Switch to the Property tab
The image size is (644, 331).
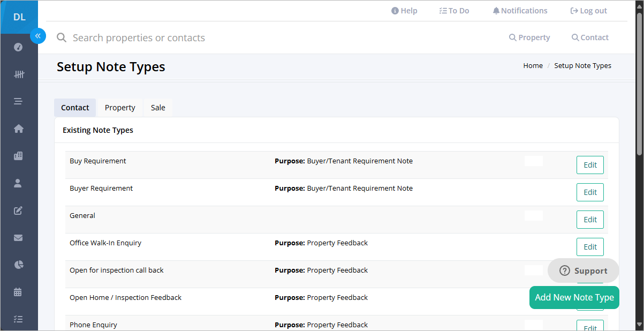(x=120, y=108)
